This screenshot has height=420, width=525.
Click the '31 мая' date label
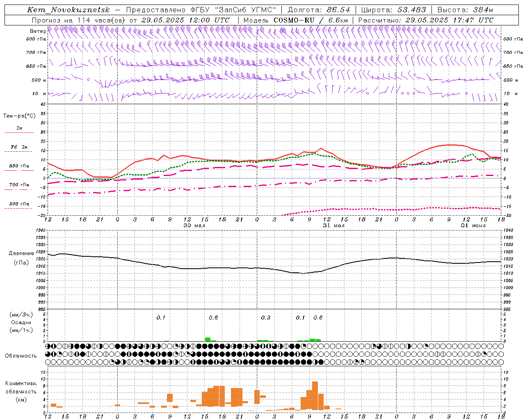333,226
